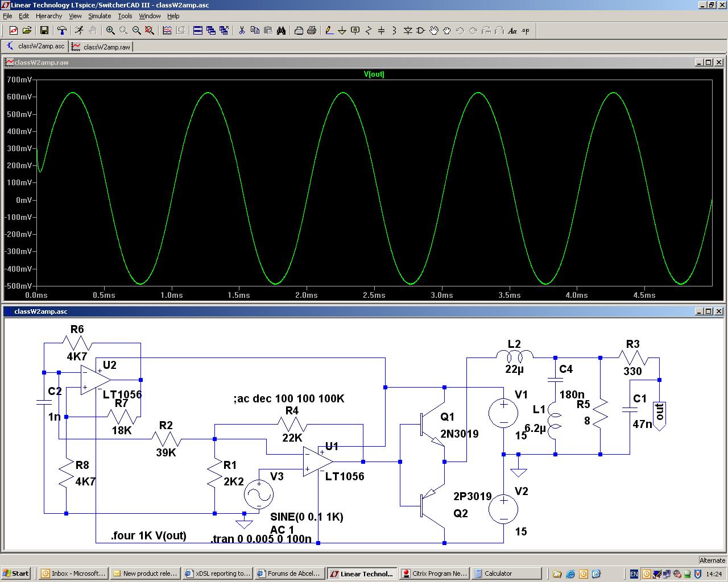Open the Hierarchy menu
This screenshot has height=582, width=728.
[49, 16]
